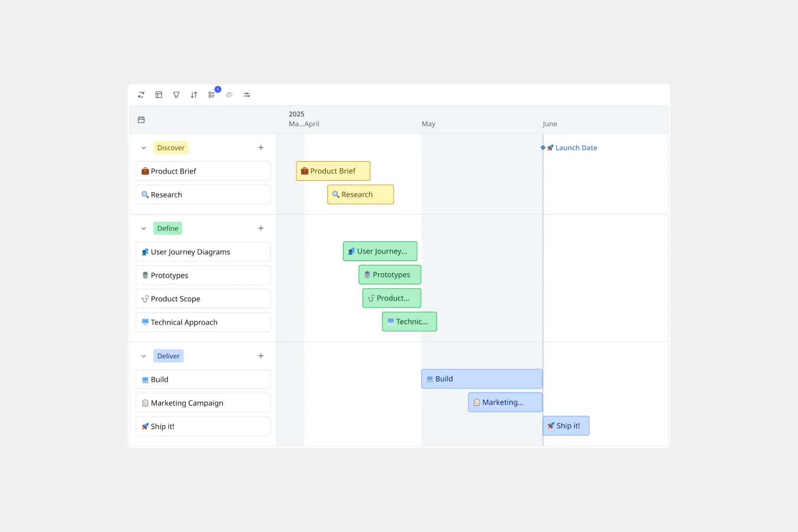Click Build timeline bar

click(482, 379)
